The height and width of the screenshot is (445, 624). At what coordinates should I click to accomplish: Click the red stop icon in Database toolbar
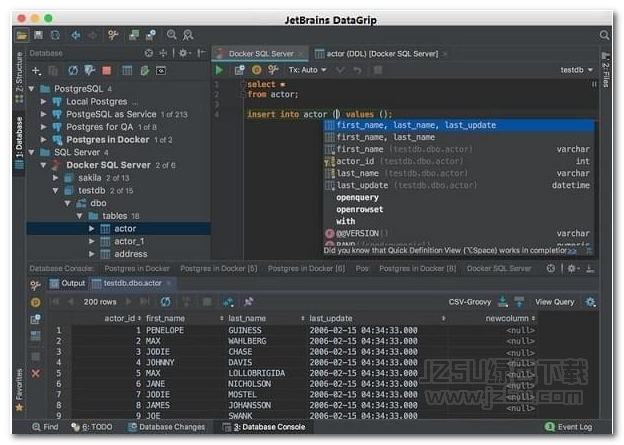click(x=107, y=71)
